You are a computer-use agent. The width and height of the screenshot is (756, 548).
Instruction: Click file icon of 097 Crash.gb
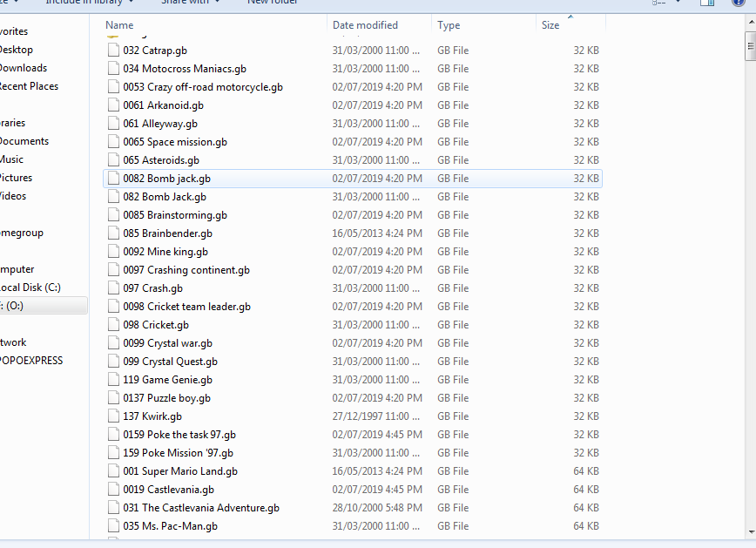pyautogui.click(x=113, y=288)
